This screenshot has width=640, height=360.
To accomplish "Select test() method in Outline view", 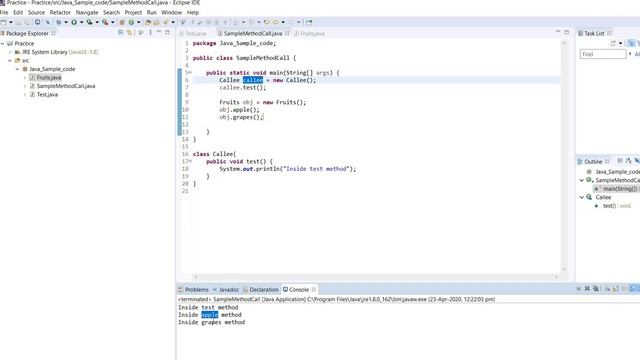I will click(x=616, y=206).
